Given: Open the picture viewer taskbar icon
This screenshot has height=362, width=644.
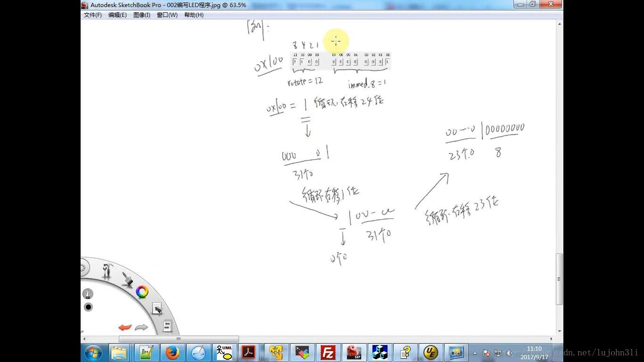Looking at the screenshot, I should 456,353.
